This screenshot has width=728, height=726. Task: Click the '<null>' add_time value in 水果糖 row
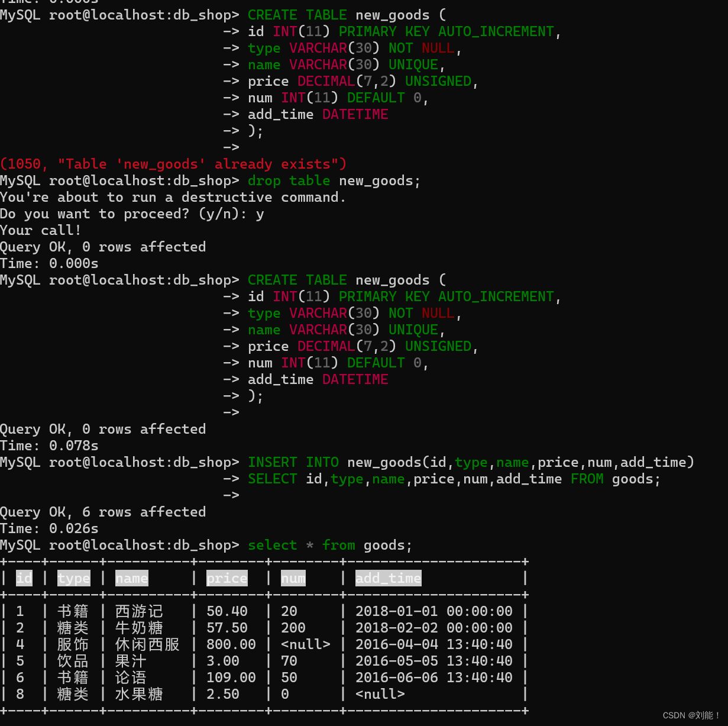[x=380, y=694]
